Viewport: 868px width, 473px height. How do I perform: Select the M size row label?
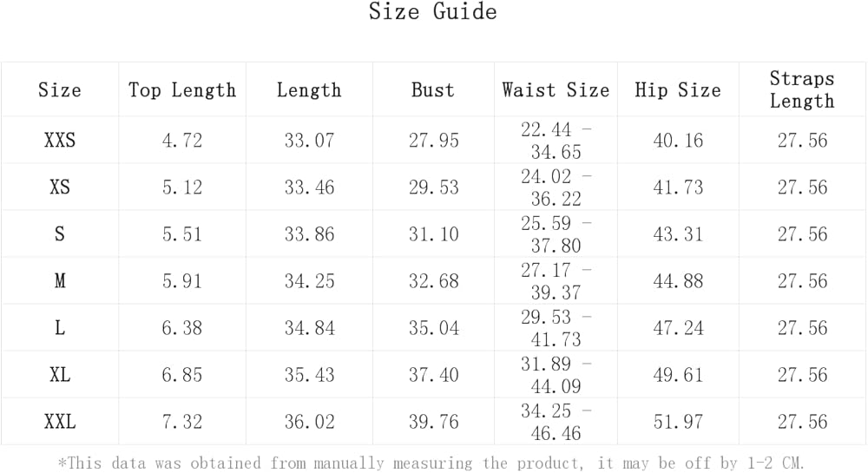tap(60, 281)
